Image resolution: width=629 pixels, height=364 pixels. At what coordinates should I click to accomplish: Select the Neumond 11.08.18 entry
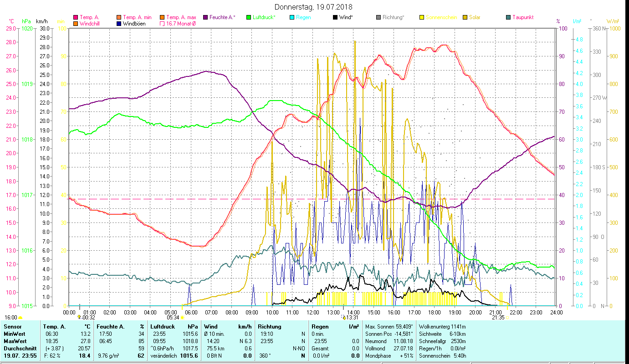pos(389,341)
